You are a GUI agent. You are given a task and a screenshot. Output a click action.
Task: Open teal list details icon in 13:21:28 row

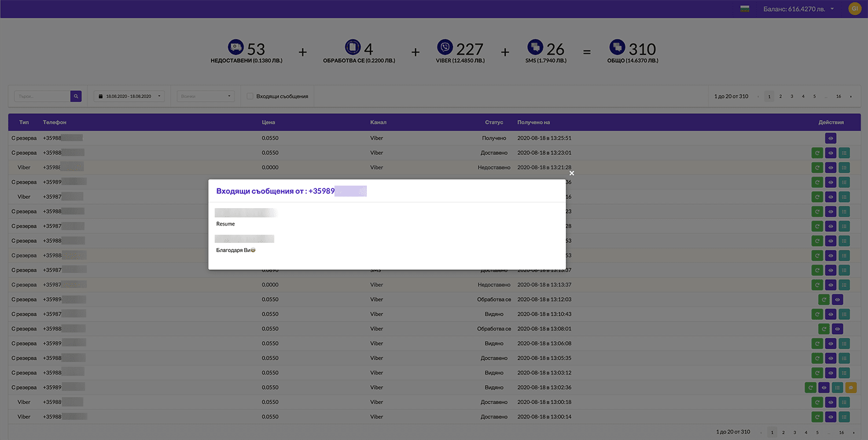844,168
